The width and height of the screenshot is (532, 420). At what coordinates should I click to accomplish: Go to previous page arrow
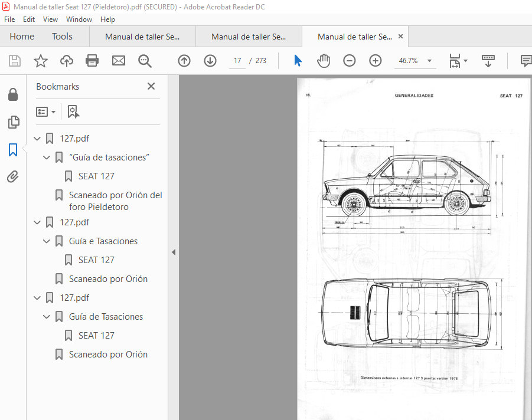(184, 61)
